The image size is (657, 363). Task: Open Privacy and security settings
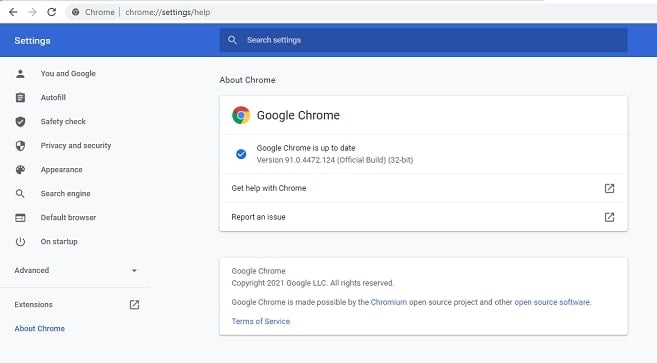coord(76,145)
